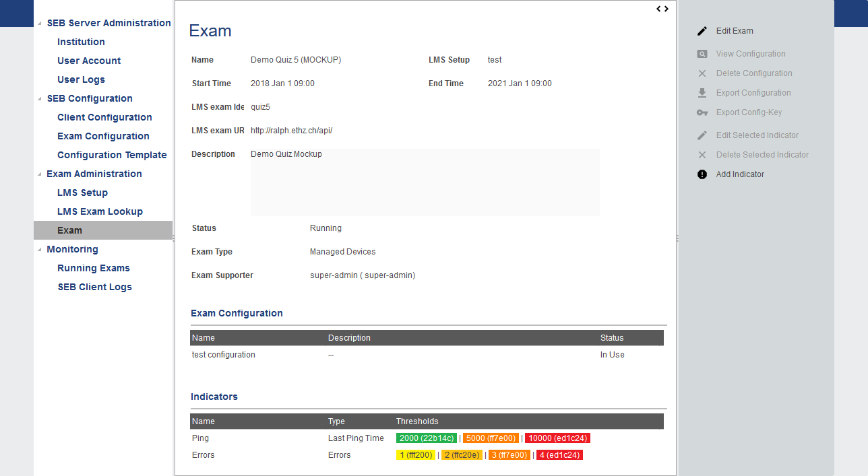Screen dimensions: 868x476
Task: Go to Running Exams in sidebar
Action: (x=93, y=268)
